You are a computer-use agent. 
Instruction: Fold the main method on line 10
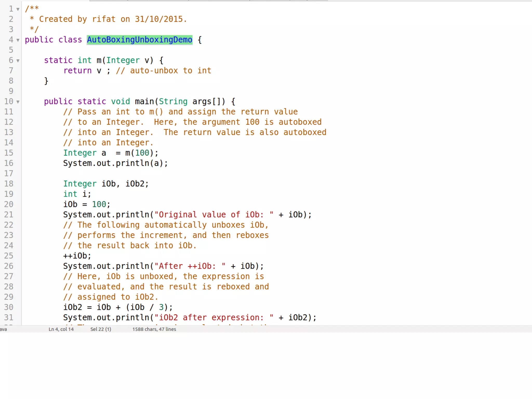pos(18,102)
